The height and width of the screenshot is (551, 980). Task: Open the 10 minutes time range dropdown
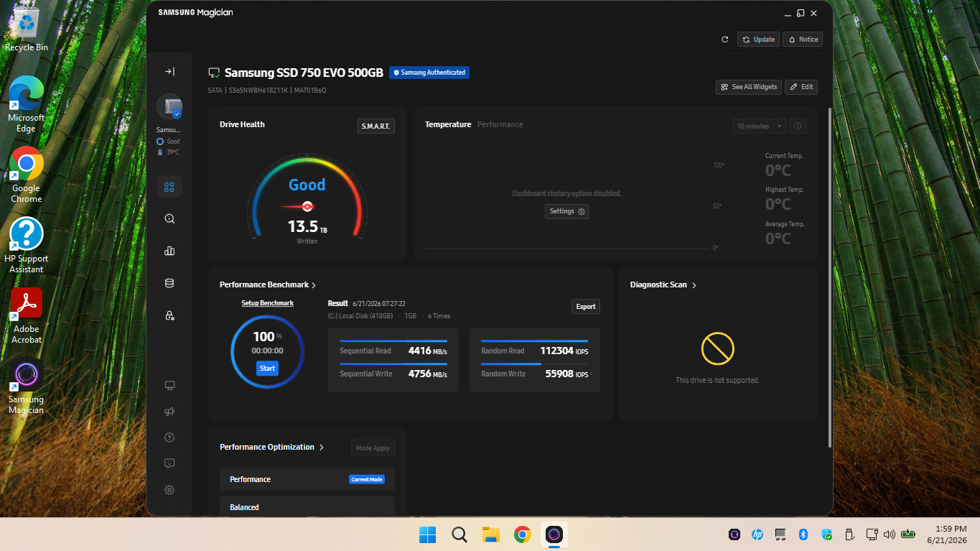pyautogui.click(x=759, y=126)
